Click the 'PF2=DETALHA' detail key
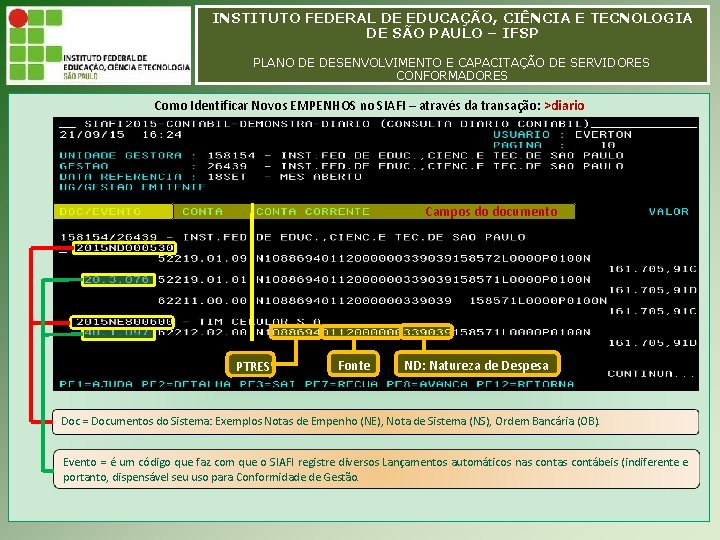720x540 pixels. pos(186,384)
